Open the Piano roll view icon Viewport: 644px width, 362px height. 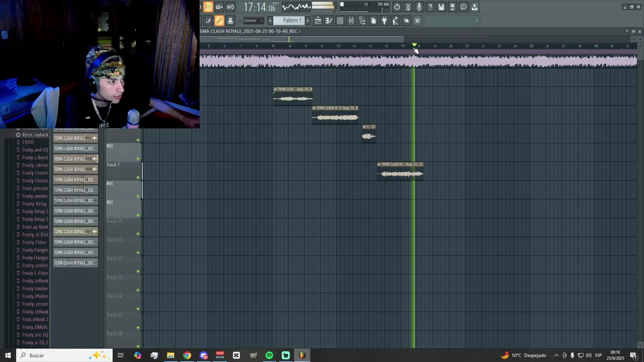coord(329,21)
